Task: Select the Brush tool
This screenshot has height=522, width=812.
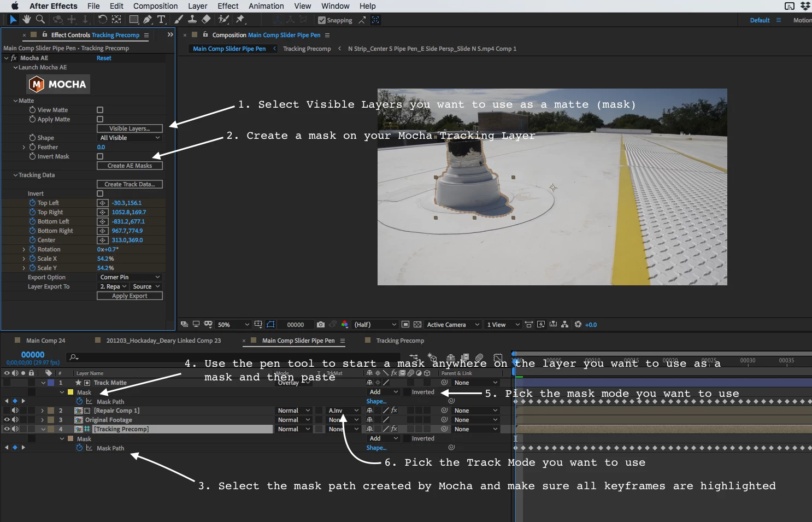Action: [x=179, y=20]
